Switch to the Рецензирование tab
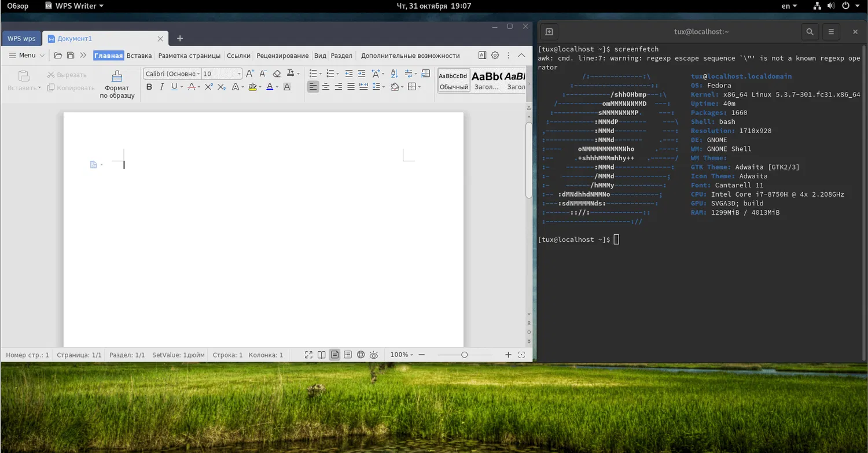 (282, 56)
